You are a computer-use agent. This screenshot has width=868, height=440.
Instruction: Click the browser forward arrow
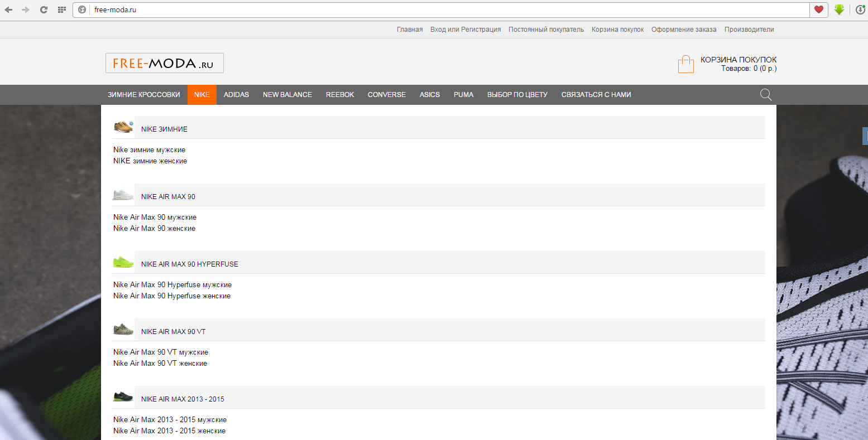coord(26,9)
